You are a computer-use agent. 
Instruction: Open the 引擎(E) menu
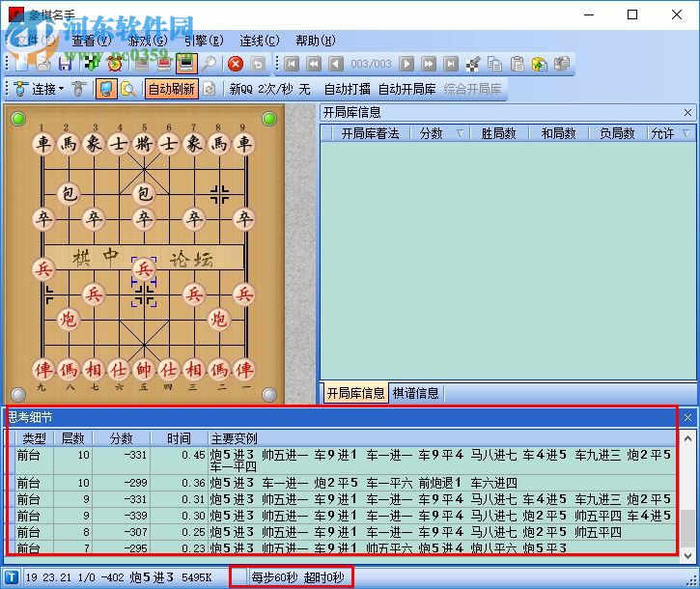pyautogui.click(x=204, y=41)
